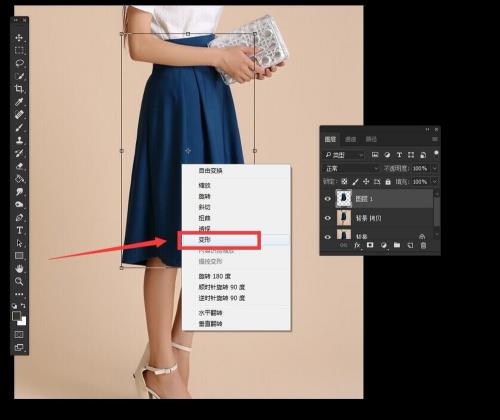Toggle adjustment layer filter
This screenshot has height=420, width=500.
pyautogui.click(x=387, y=155)
